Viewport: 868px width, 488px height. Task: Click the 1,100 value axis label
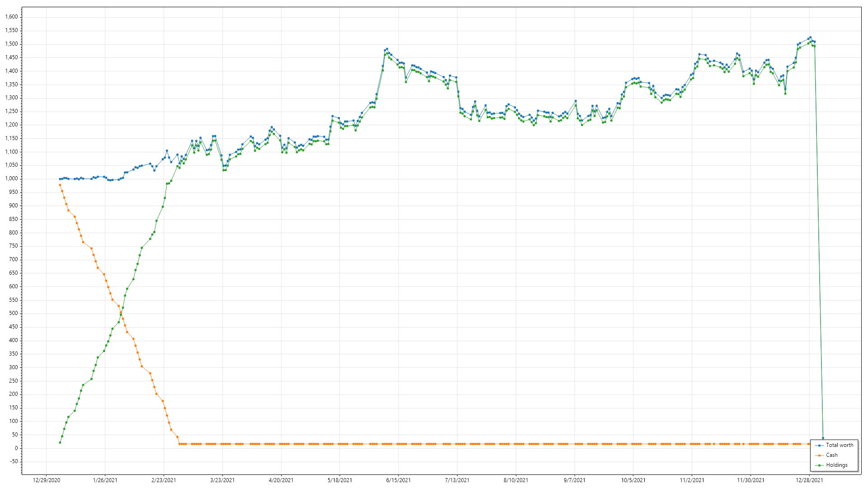[11, 152]
